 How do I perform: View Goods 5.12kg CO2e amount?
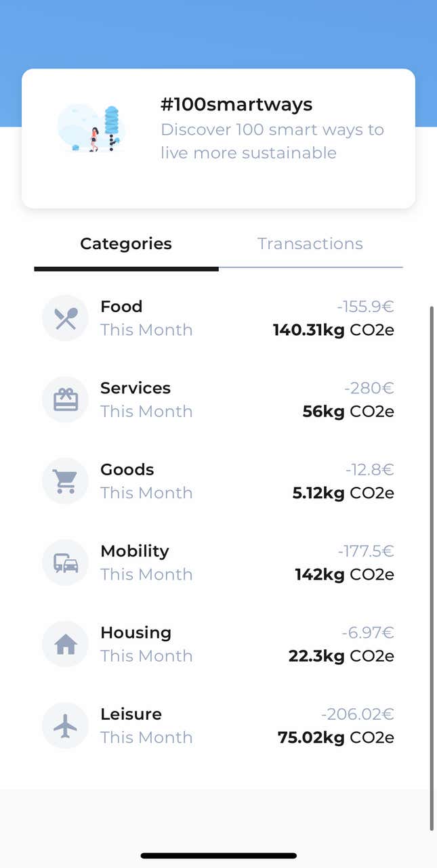click(x=343, y=493)
